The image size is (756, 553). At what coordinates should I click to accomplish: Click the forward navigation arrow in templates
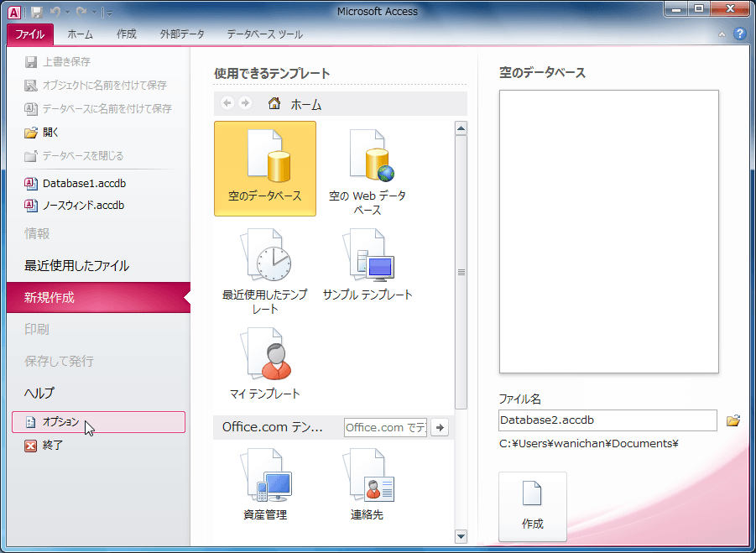click(245, 103)
